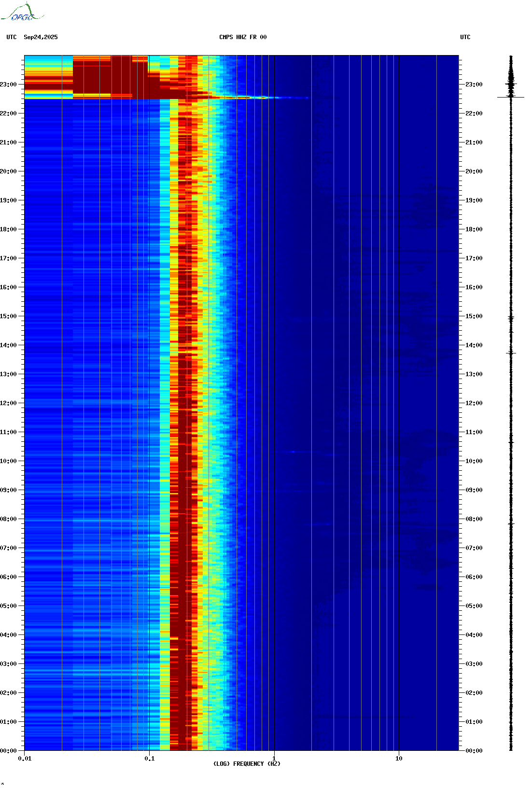Click the left-axis 23:00 time label
The height and width of the screenshot is (789, 532).
pyautogui.click(x=8, y=85)
